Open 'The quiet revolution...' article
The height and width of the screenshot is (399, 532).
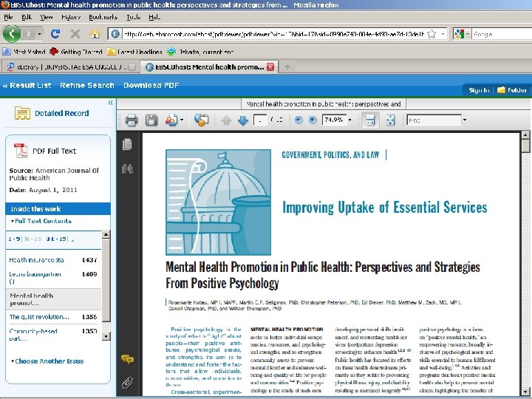point(39,317)
